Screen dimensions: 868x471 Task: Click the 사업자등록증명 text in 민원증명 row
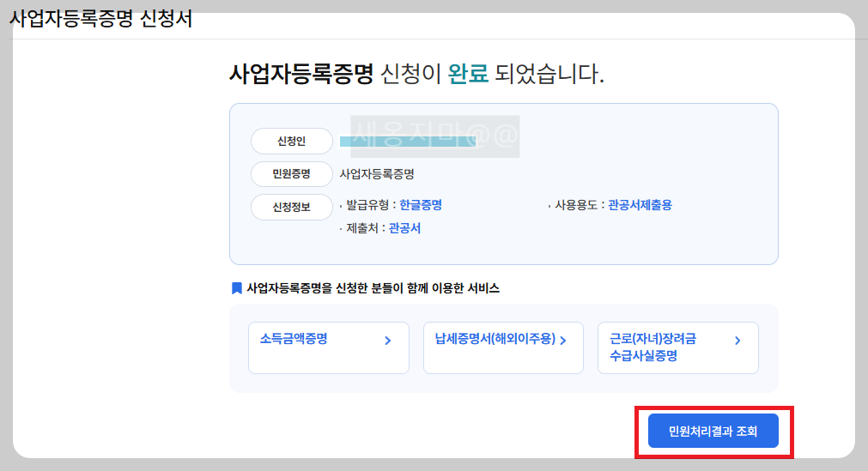coord(377,174)
